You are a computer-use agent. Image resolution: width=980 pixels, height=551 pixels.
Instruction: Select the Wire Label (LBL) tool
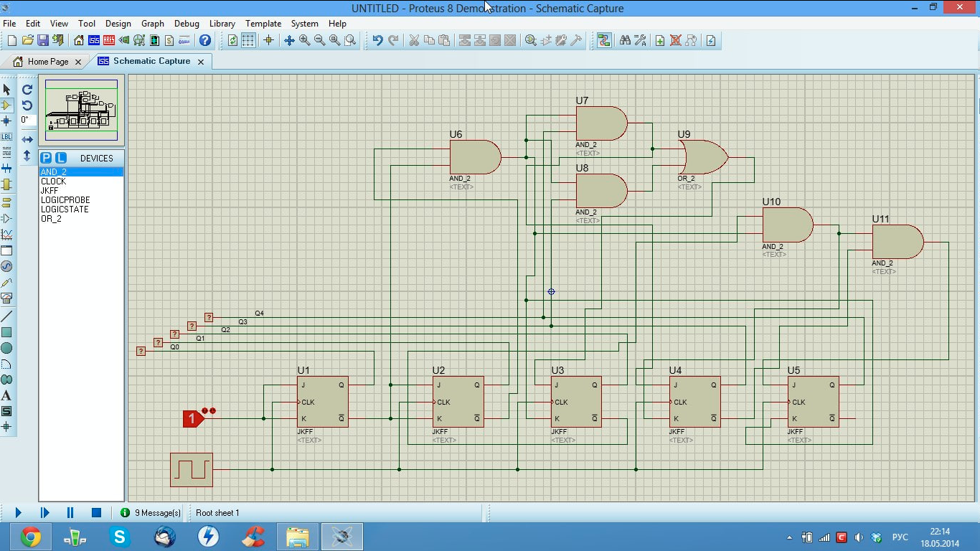tap(7, 136)
